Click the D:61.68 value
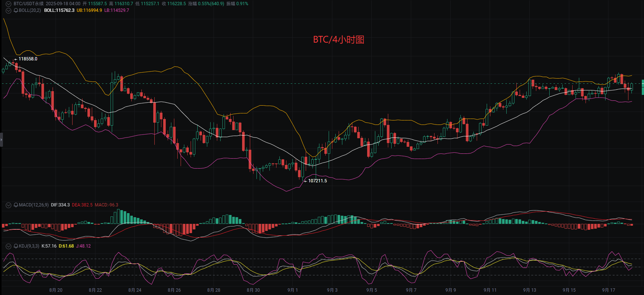Screen dimensions: 644x295 [x=66, y=246]
